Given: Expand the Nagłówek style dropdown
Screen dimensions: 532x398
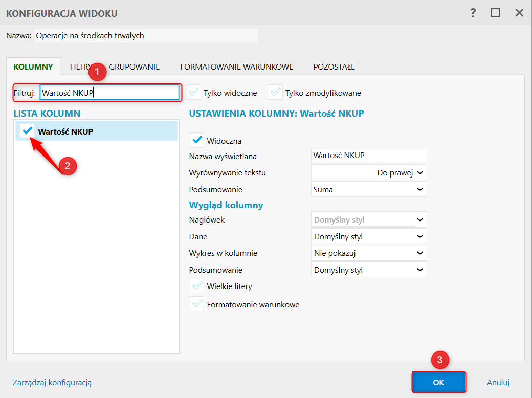Looking at the screenshot, I should pyautogui.click(x=369, y=220).
